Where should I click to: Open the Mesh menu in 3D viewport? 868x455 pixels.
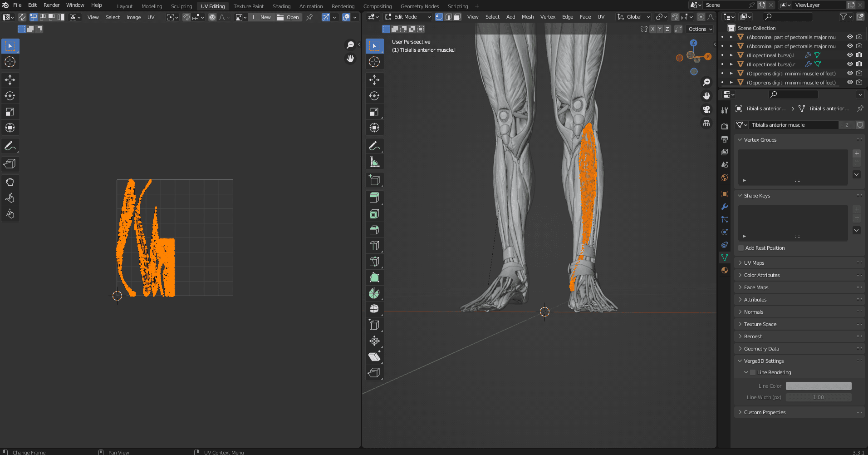[x=528, y=17]
